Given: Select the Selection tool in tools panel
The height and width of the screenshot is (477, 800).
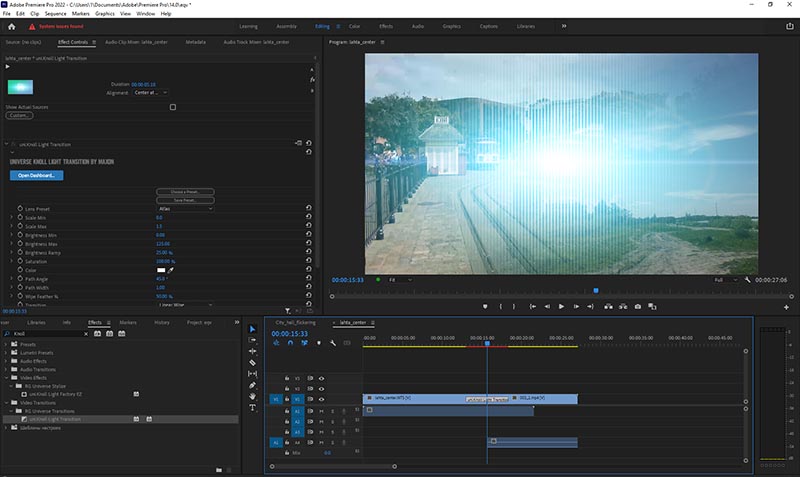Looking at the screenshot, I should click(253, 329).
